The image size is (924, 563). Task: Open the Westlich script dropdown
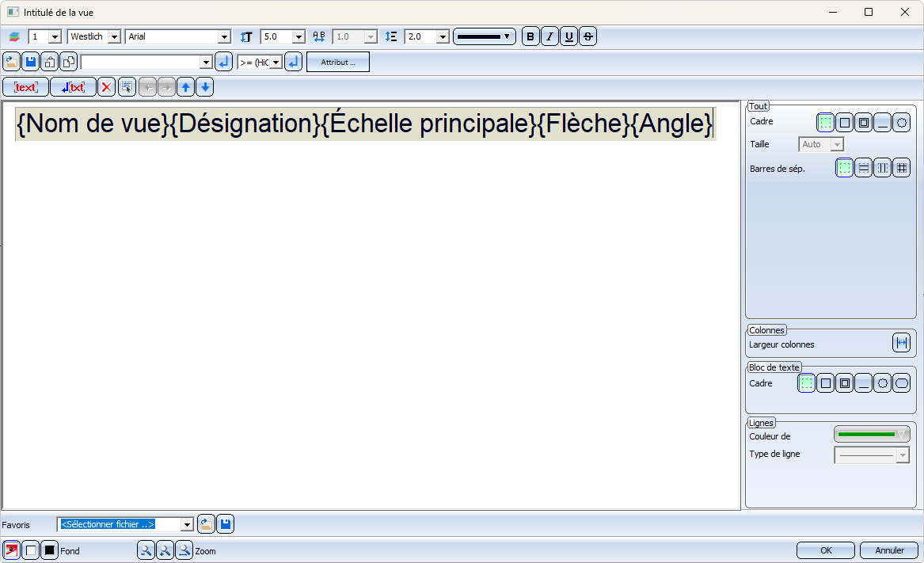coord(114,36)
